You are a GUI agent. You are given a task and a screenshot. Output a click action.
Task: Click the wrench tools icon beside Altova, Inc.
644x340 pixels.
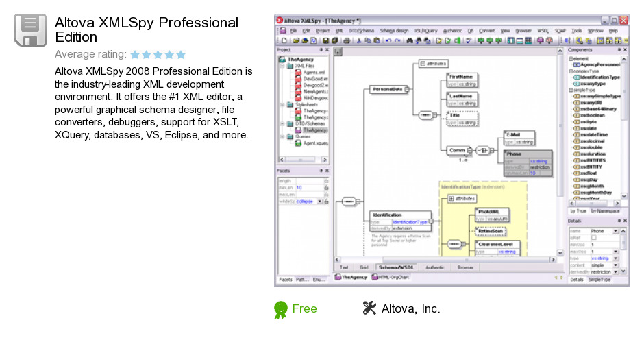369,308
